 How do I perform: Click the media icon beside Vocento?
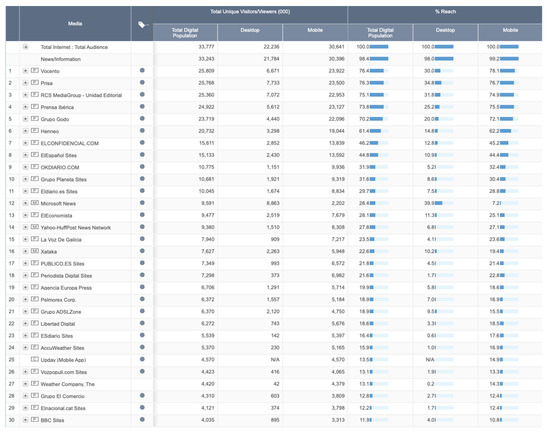point(35,71)
